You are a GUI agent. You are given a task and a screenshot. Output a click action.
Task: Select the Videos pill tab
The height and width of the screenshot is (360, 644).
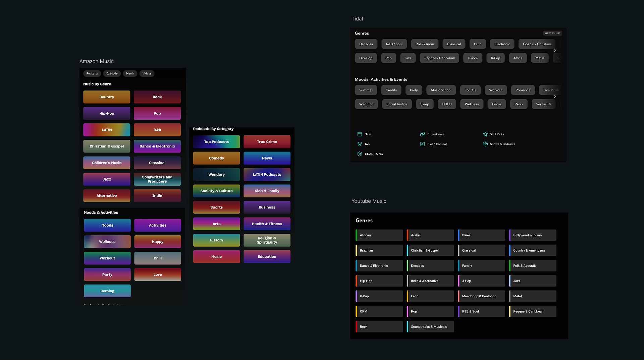pos(147,73)
